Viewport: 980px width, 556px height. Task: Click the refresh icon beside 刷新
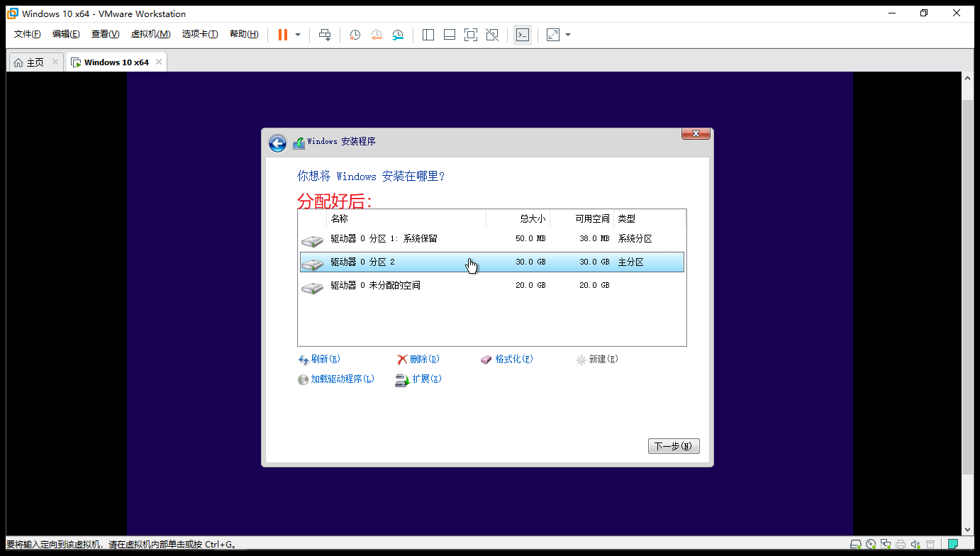point(304,360)
